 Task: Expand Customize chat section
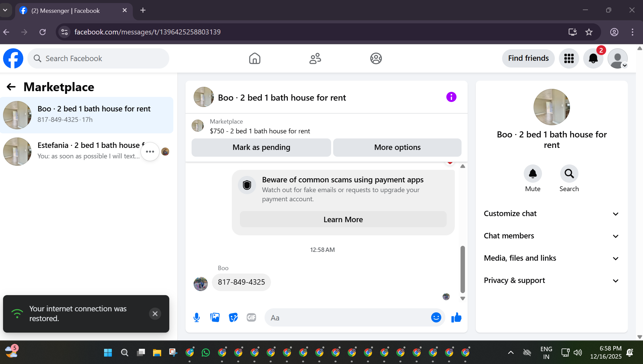(552, 214)
